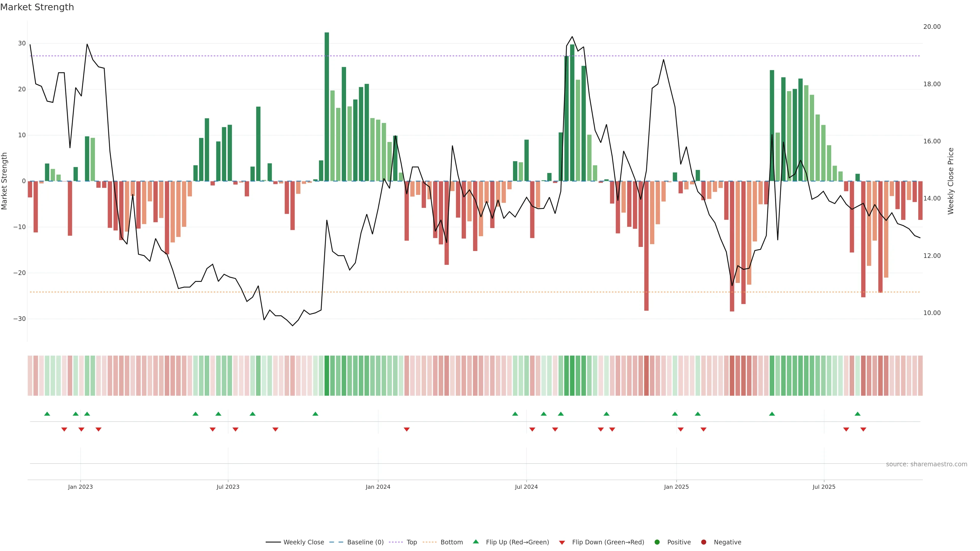The width and height of the screenshot is (980, 551).
Task: Click the first red flip-down triangle marker
Action: (x=64, y=429)
